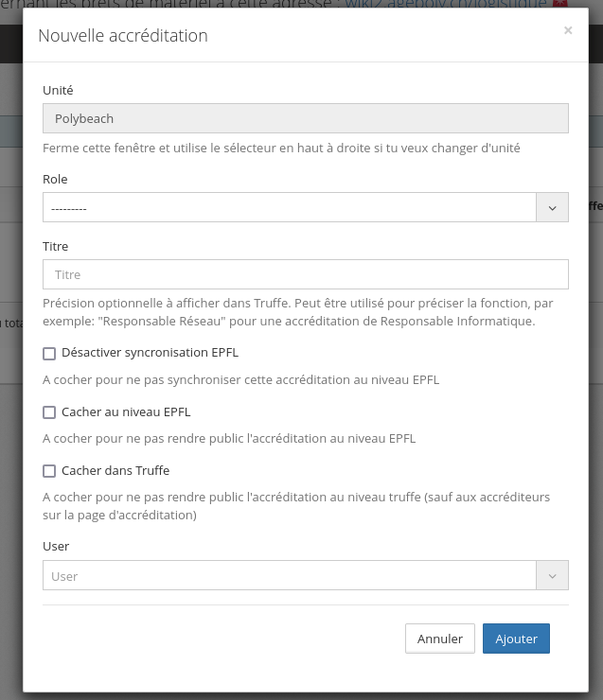Close the Nouvelle accréditation dialog with X
Viewport: 603px width, 700px height.
click(x=568, y=30)
